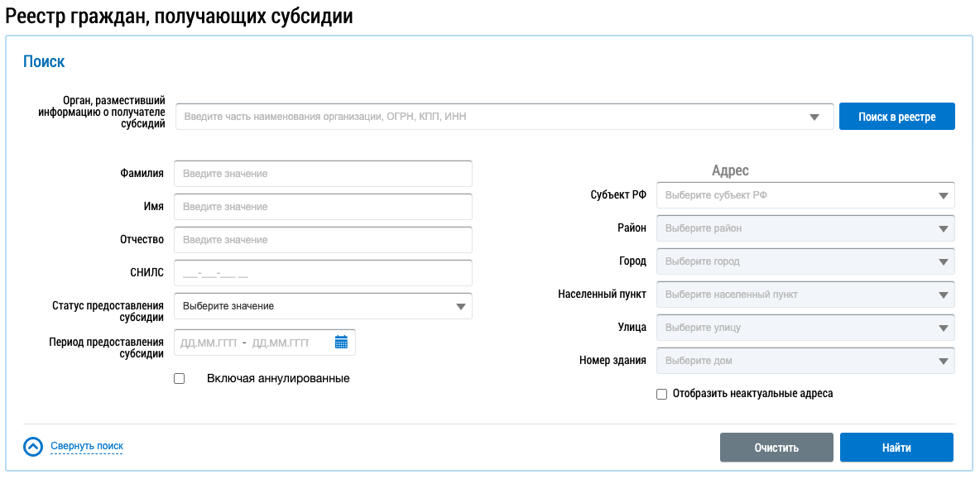Click the 'СНИЛС' number field
The image size is (980, 484).
pos(323,273)
